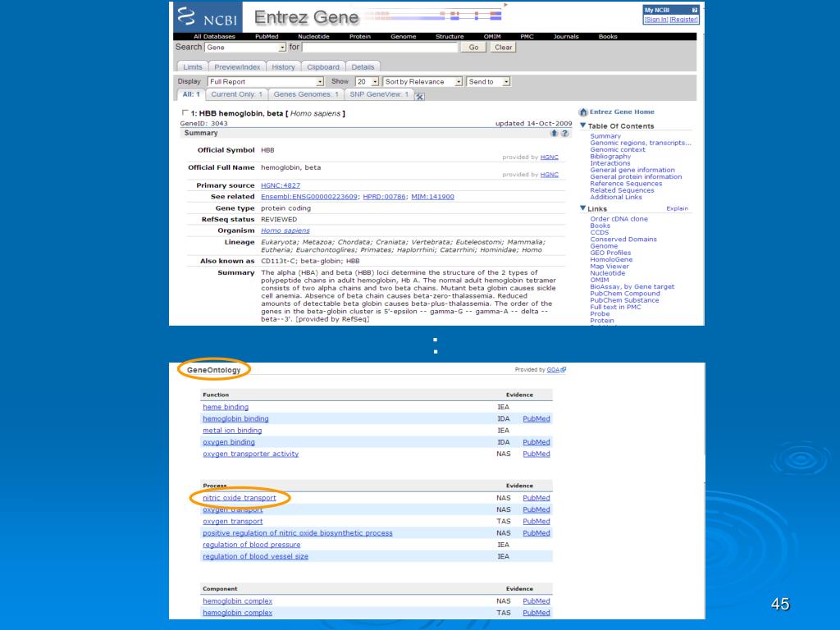Screen dimensions: 840x630
Task: Open the Entrez Gene Home icon
Action: point(583,112)
